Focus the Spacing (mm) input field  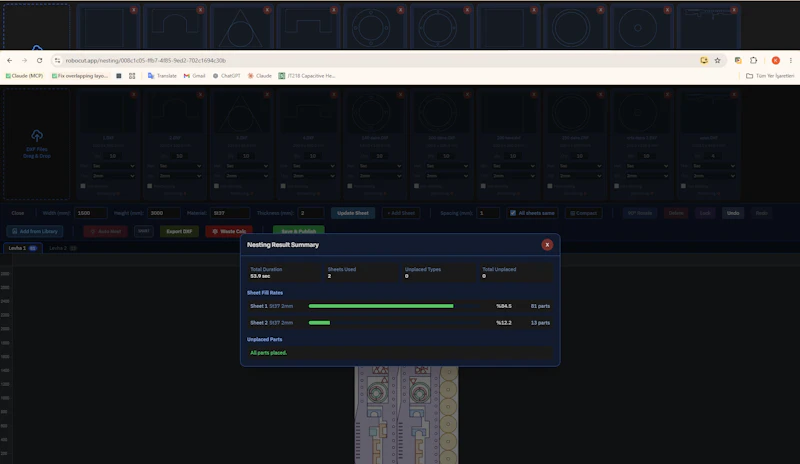(488, 213)
